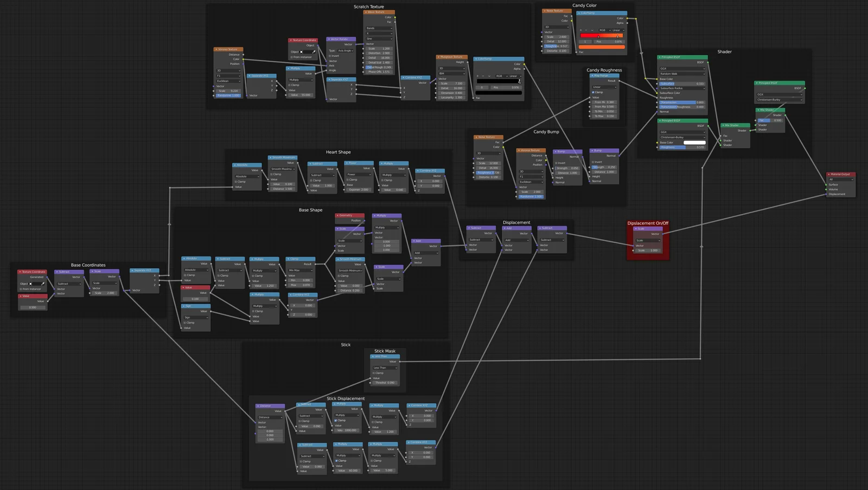Click the RGB mode button on Candy Color ColorRamp

click(603, 30)
